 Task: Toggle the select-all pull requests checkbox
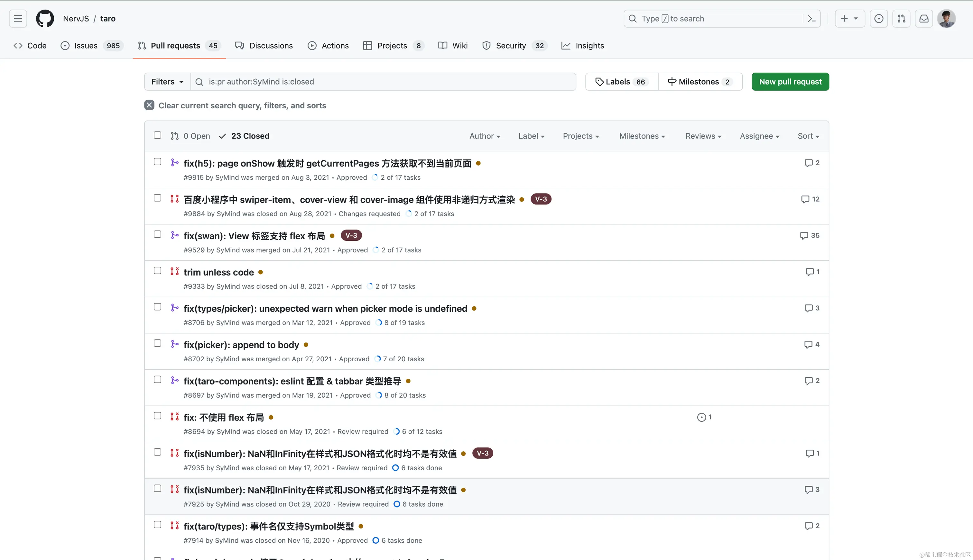pyautogui.click(x=157, y=135)
